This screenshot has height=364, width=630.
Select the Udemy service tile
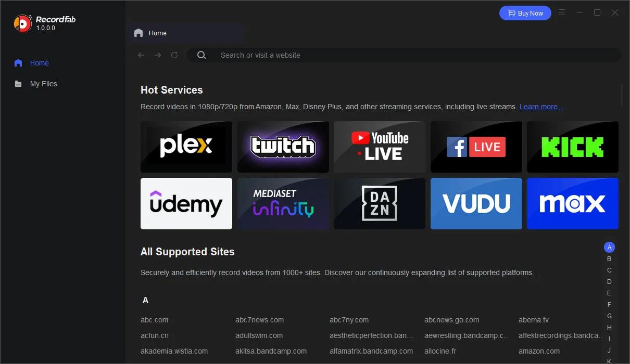pos(186,203)
